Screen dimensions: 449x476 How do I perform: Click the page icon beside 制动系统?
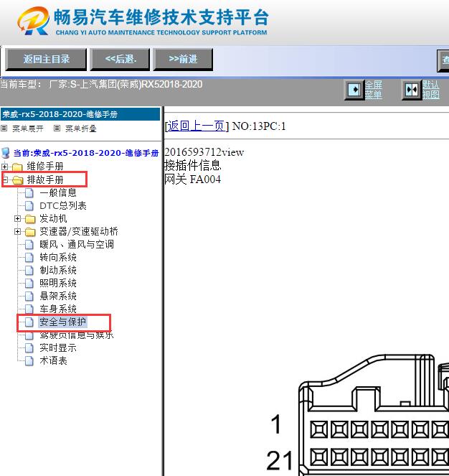pos(29,271)
